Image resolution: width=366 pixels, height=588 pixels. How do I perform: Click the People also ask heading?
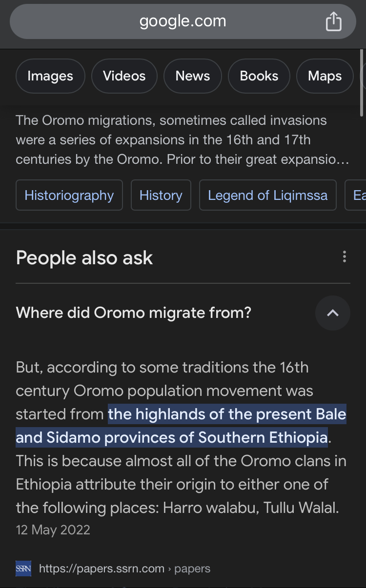point(84,258)
